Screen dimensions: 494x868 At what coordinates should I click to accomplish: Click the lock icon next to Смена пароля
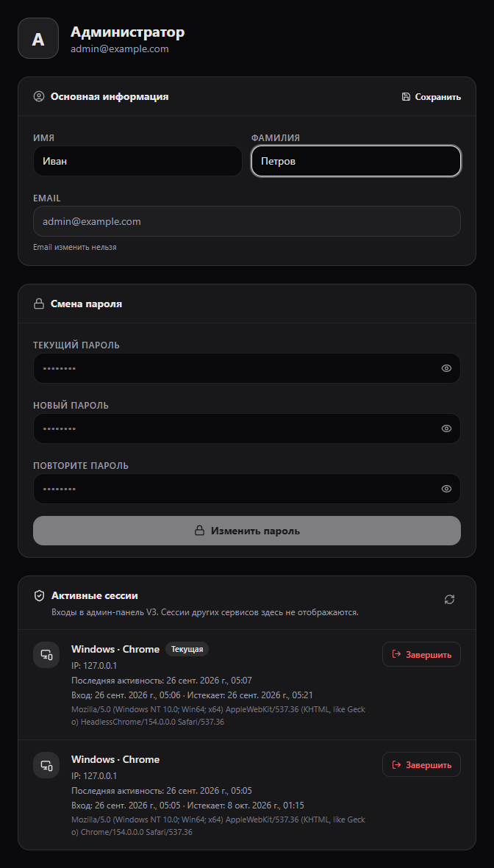pos(39,304)
